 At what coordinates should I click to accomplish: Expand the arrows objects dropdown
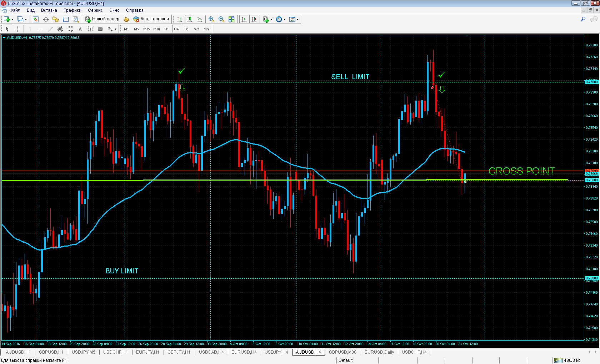pos(115,29)
